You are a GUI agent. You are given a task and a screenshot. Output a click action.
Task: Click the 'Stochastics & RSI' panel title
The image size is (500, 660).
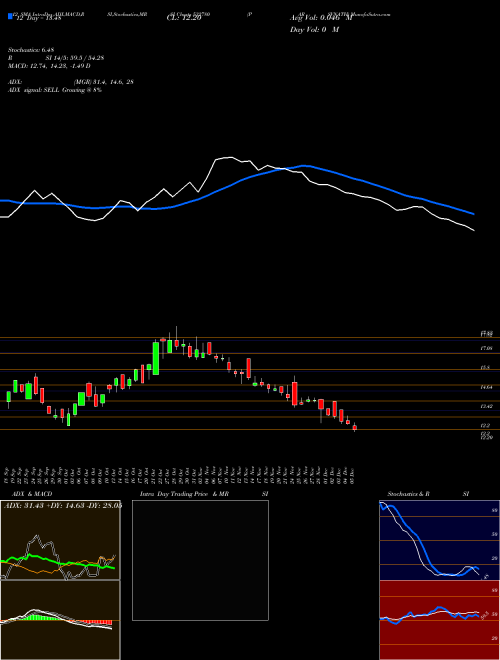(428, 494)
